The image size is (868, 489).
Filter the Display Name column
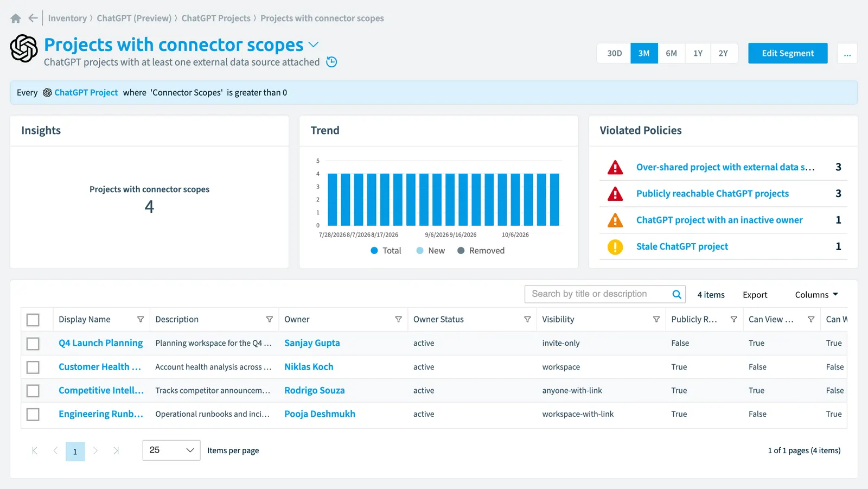pyautogui.click(x=141, y=320)
